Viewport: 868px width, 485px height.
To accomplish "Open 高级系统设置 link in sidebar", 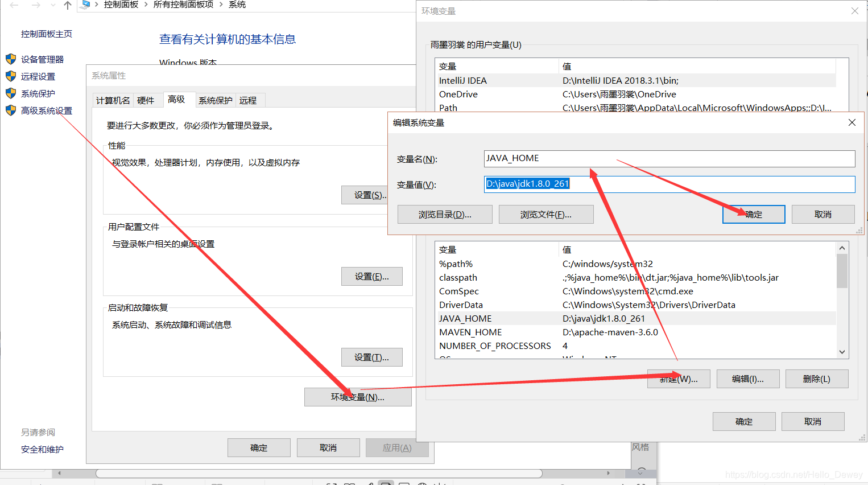I will pyautogui.click(x=47, y=110).
